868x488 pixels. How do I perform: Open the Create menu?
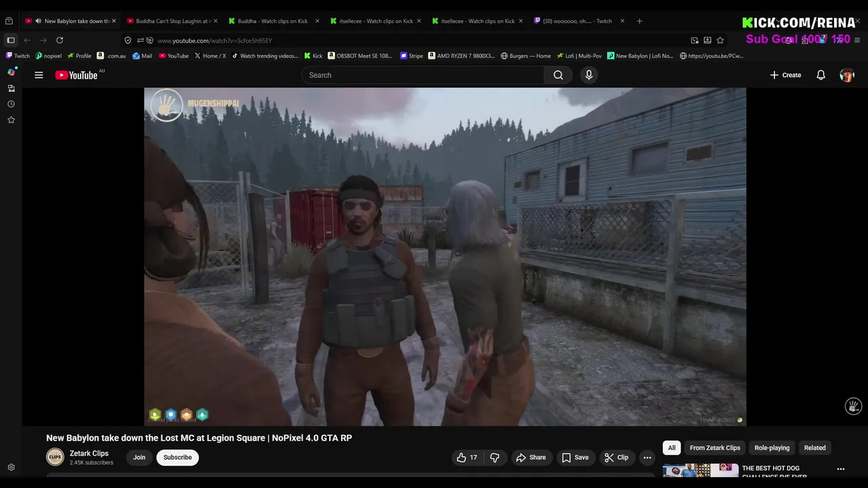tap(785, 75)
